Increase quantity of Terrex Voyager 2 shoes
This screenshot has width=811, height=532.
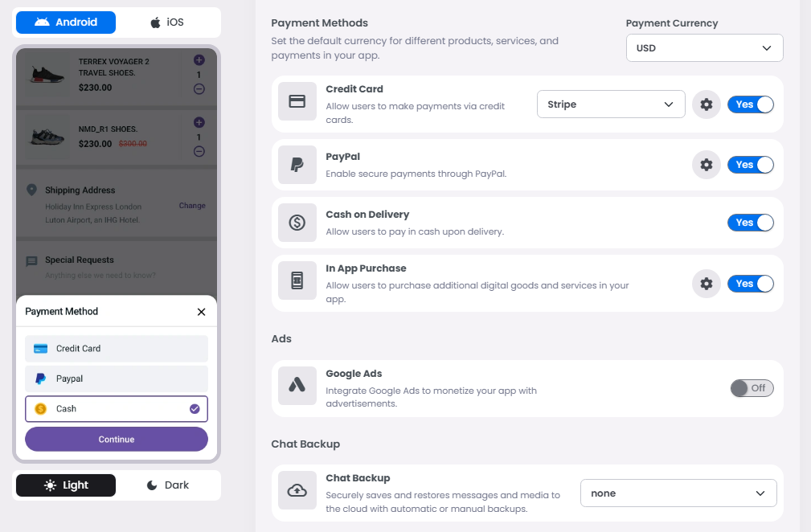[x=199, y=60]
